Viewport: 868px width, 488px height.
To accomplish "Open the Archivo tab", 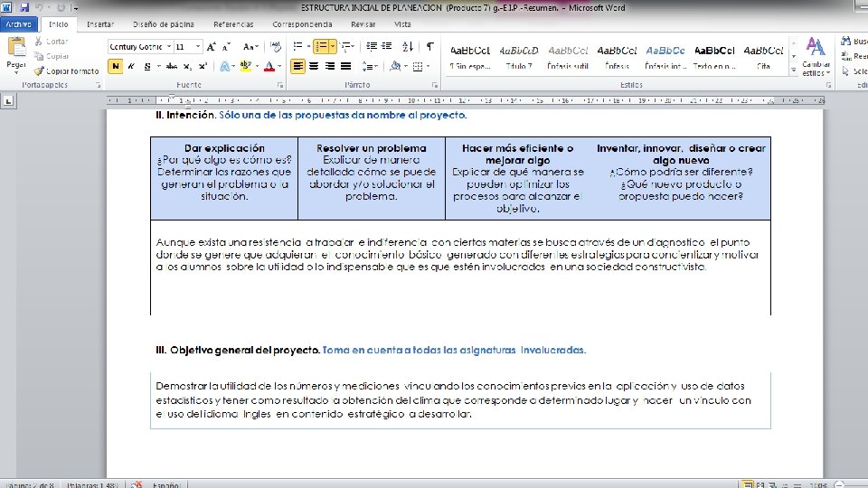I will point(19,24).
